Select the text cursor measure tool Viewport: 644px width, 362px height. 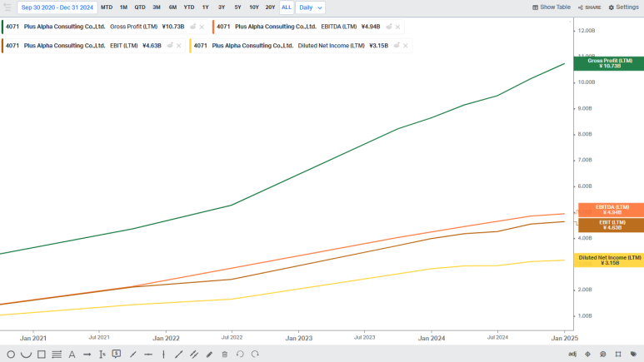[x=102, y=355]
